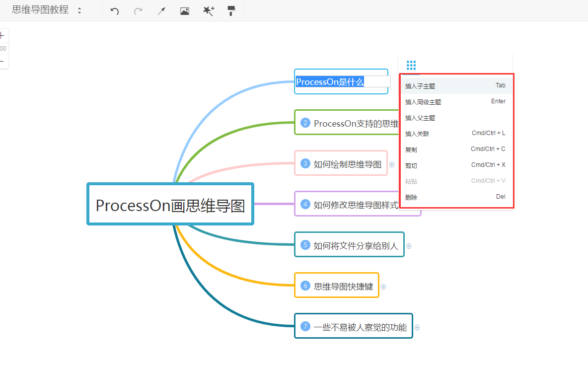Click the magic wand AI icon
The height and width of the screenshot is (369, 588).
pos(208,10)
